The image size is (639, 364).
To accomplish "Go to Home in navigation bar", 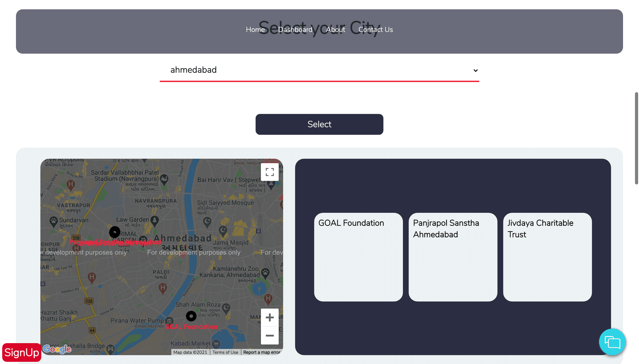I will 255,30.
